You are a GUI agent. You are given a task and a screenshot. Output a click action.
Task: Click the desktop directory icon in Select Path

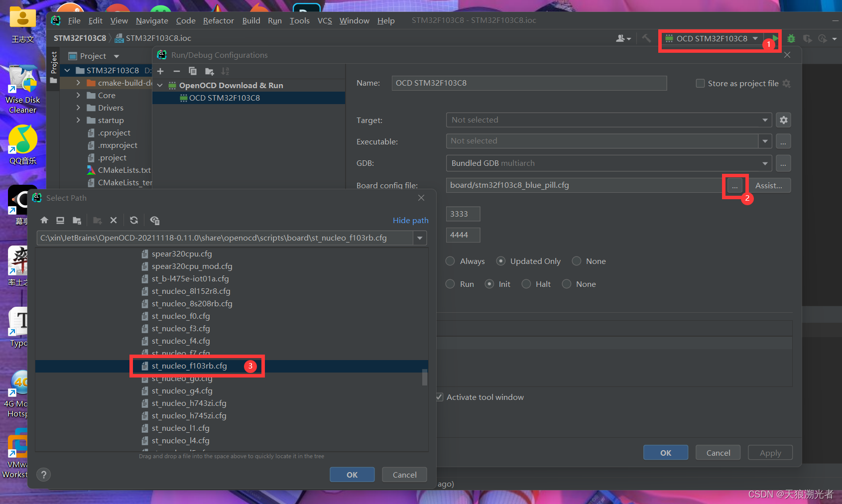[x=60, y=220]
